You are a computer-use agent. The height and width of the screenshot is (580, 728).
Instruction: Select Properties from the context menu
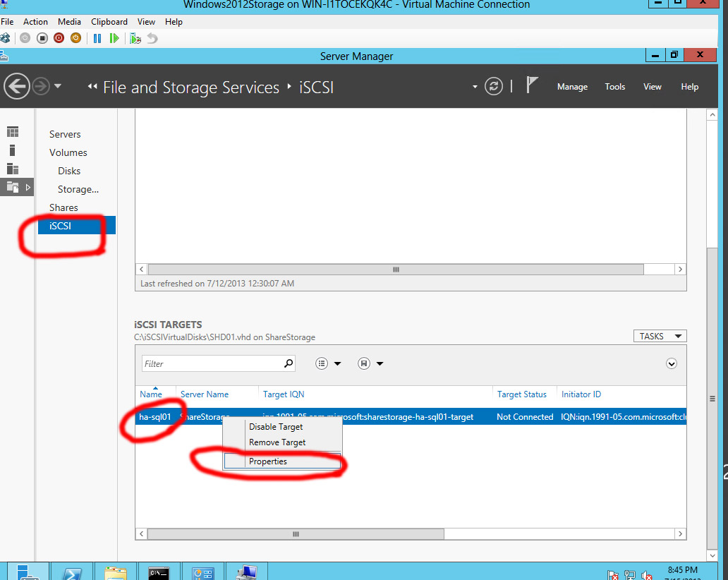pyautogui.click(x=267, y=461)
